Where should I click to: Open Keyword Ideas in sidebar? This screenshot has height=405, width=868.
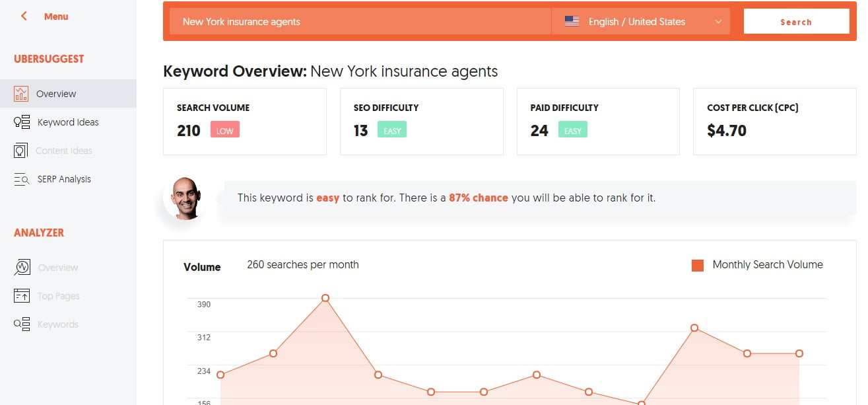tap(68, 122)
